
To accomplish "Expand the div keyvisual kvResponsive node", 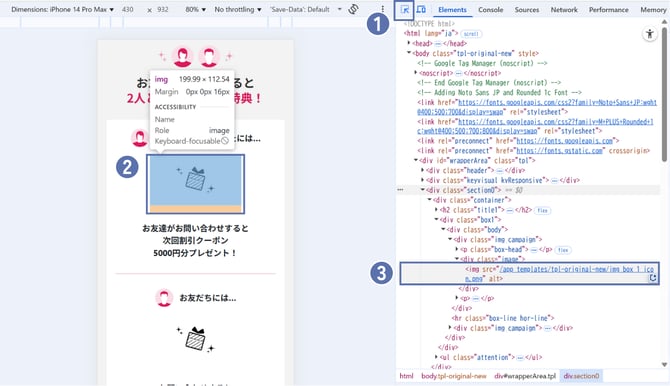I will [423, 180].
